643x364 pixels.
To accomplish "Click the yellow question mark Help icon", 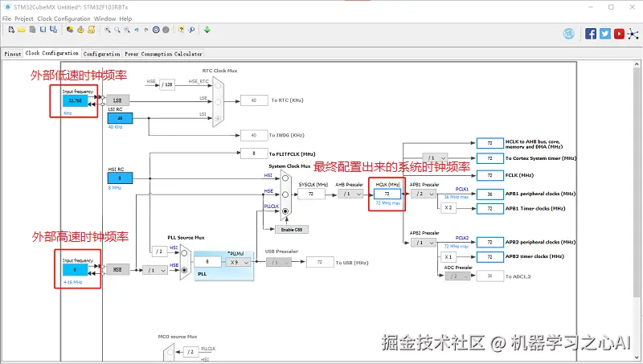I will coord(182,30).
